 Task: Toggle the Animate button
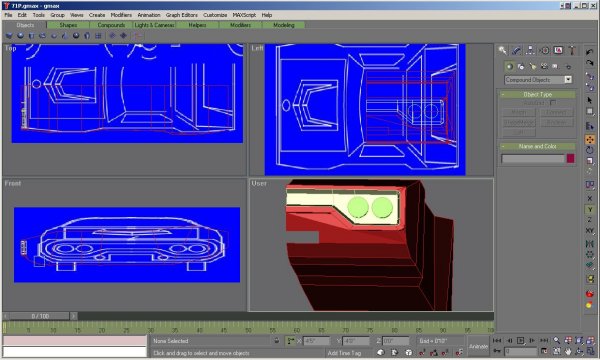coord(478,346)
